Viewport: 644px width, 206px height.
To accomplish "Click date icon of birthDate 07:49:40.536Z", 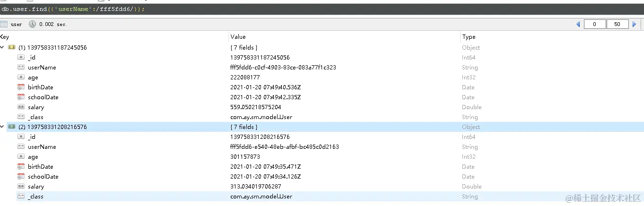I will (21, 87).
